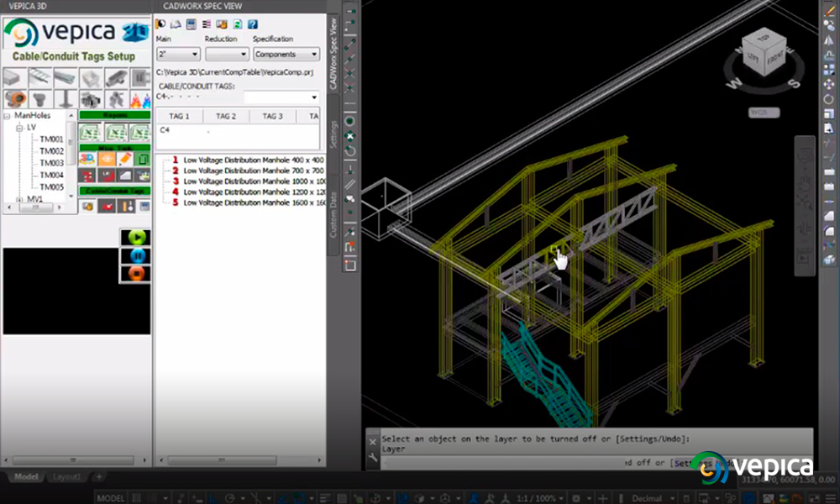Switch to the Settings side tab
Image resolution: width=840 pixels, height=504 pixels.
coord(333,134)
